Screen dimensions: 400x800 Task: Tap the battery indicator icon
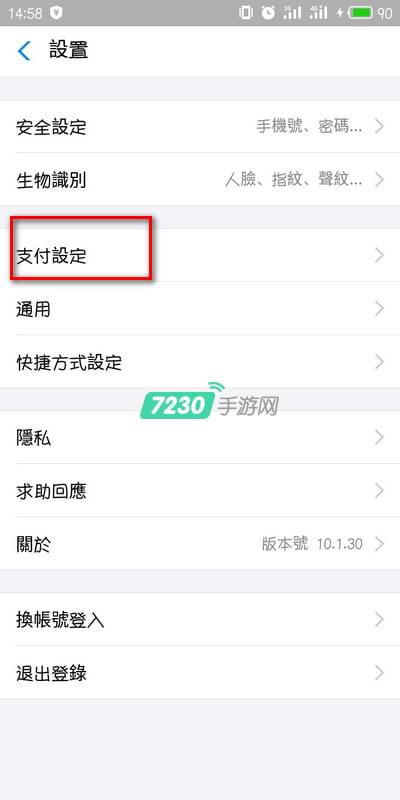pyautogui.click(x=360, y=13)
